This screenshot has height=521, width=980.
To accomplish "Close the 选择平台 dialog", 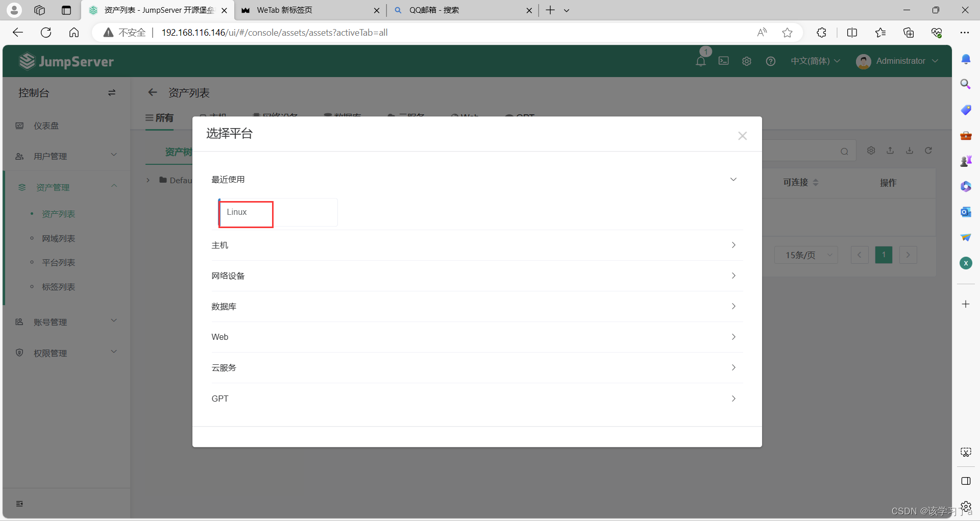I will (742, 136).
